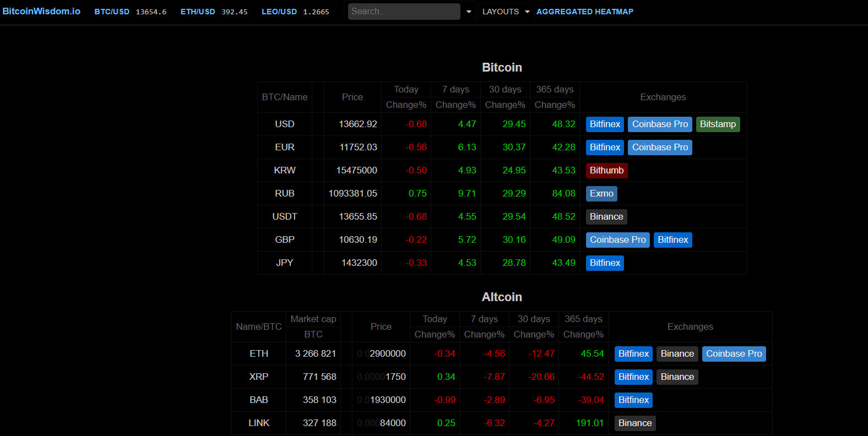
Task: Expand the search dropdown arrow
Action: pyautogui.click(x=469, y=12)
